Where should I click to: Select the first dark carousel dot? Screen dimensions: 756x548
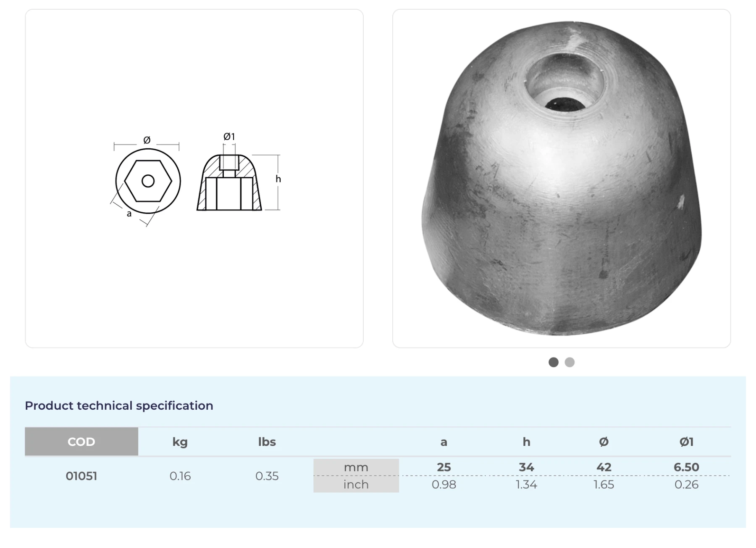554,362
